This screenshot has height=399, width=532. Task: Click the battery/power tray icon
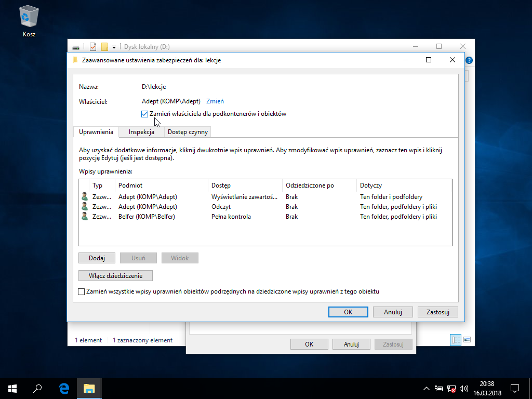tap(438, 389)
